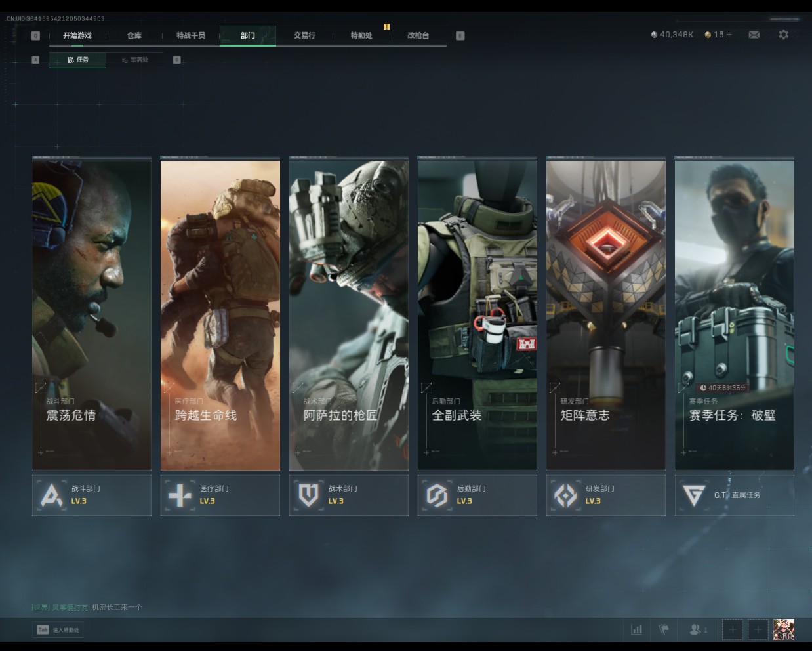Click the G.T.I 直属任务 button
Image resolution: width=812 pixels, height=651 pixels.
(735, 495)
